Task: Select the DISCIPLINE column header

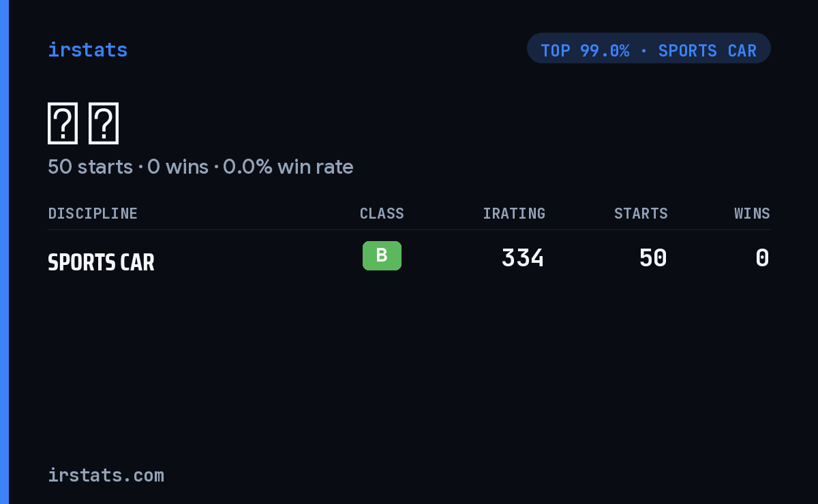Action: coord(93,213)
